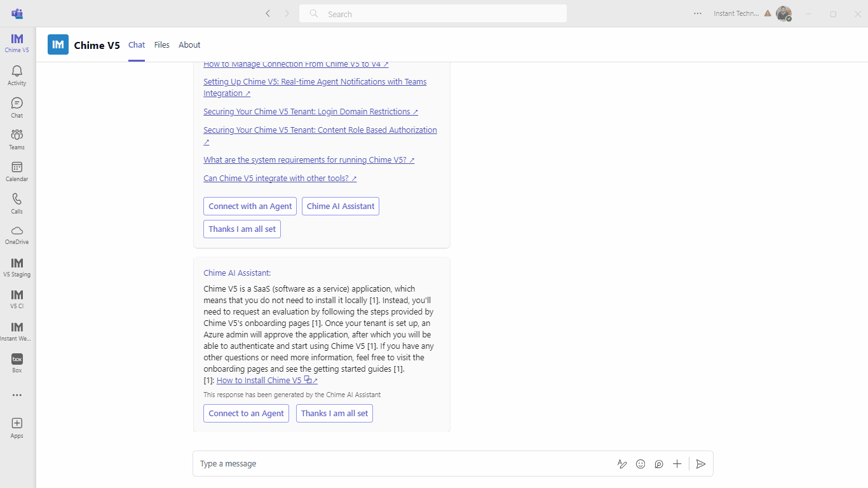Open the icon beside the emoji button
The width and height of the screenshot is (868, 488).
[x=659, y=464]
